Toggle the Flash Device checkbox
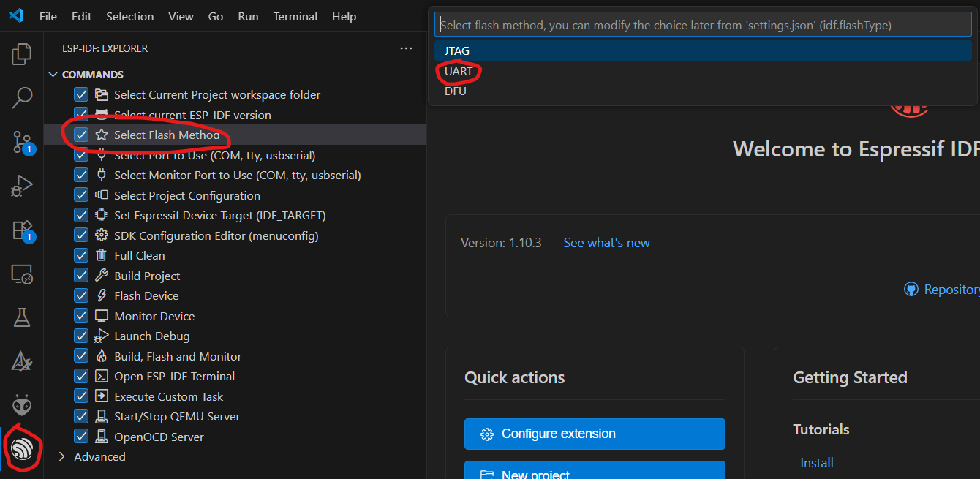980x479 pixels. tap(81, 296)
